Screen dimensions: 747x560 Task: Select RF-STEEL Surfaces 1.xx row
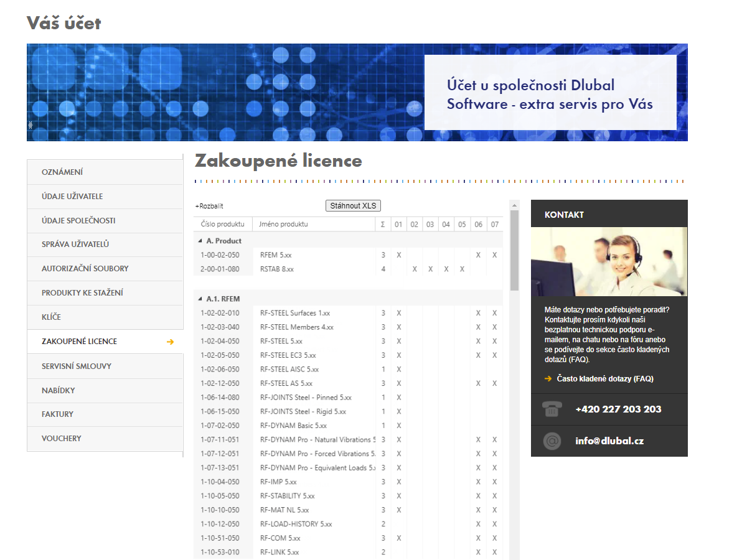click(x=349, y=313)
